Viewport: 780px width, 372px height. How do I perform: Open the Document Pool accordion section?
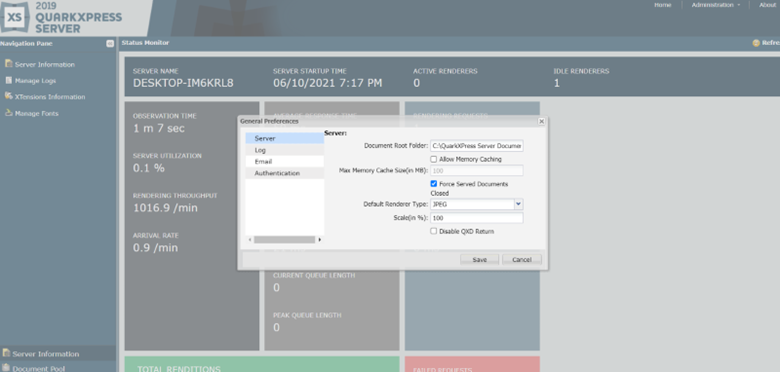58,368
